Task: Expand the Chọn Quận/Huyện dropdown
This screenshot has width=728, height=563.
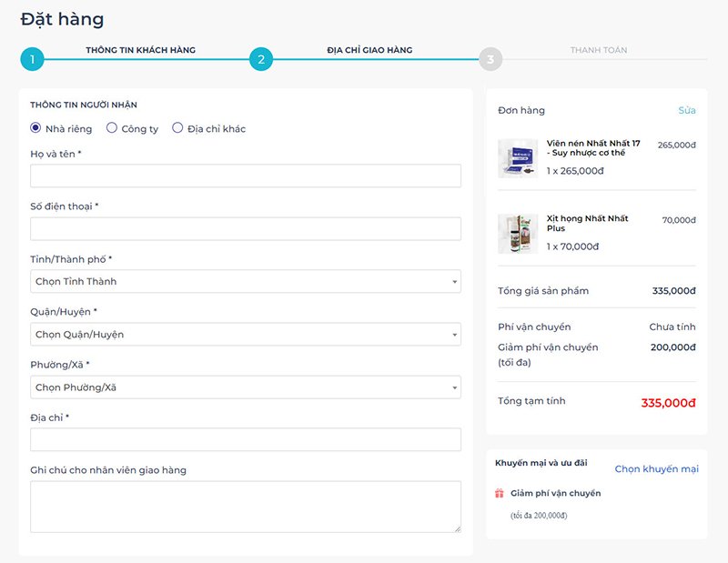Action: (x=246, y=334)
